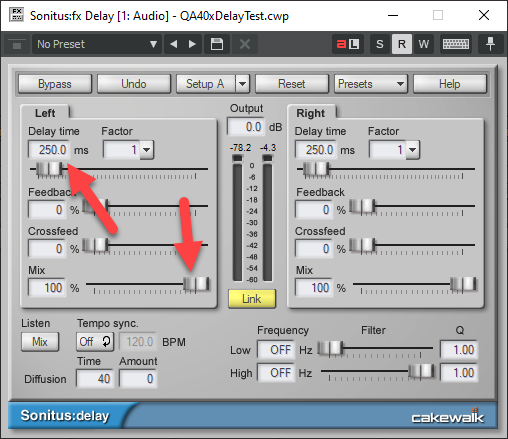Open the Presets dropdown menu

click(x=371, y=84)
